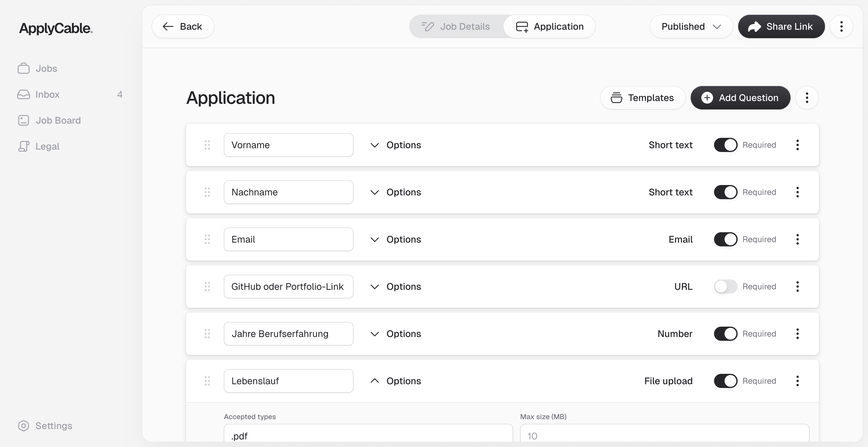Edit the Lebenslauf question title field
The width and height of the screenshot is (868, 447).
coord(289,381)
